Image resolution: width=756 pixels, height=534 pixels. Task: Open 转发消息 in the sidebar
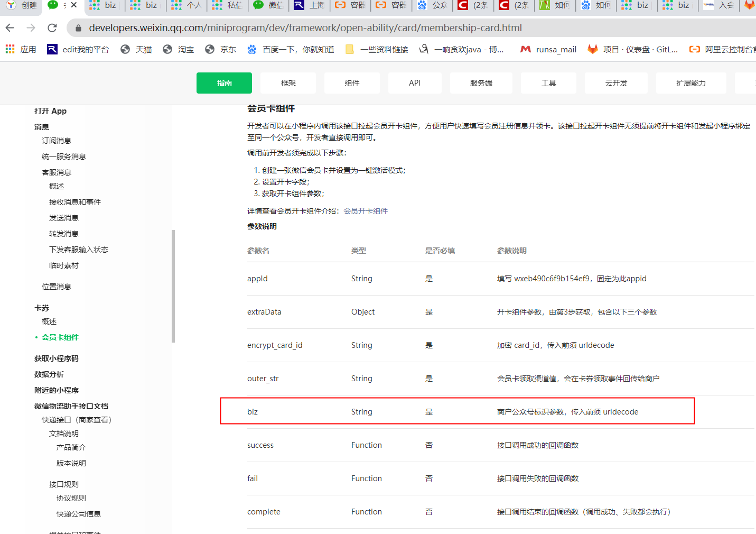(x=64, y=234)
